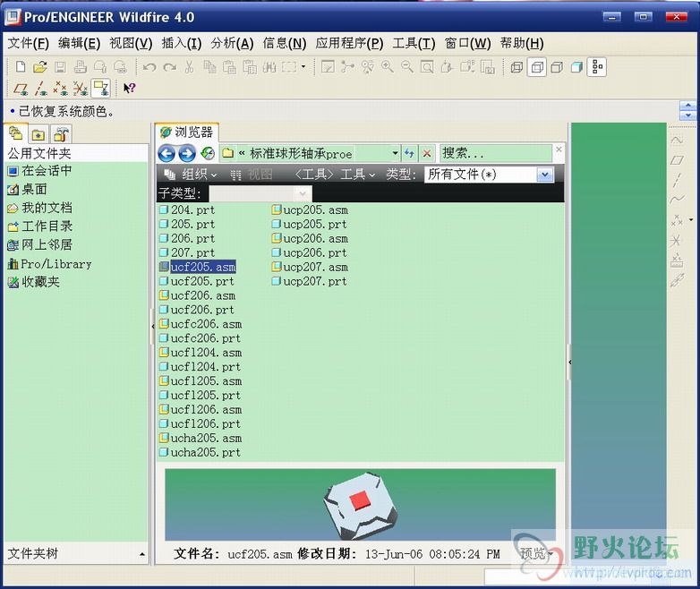Screen dimensions: 700x589
Task: Click the red X stop icon beside address
Action: (x=427, y=154)
